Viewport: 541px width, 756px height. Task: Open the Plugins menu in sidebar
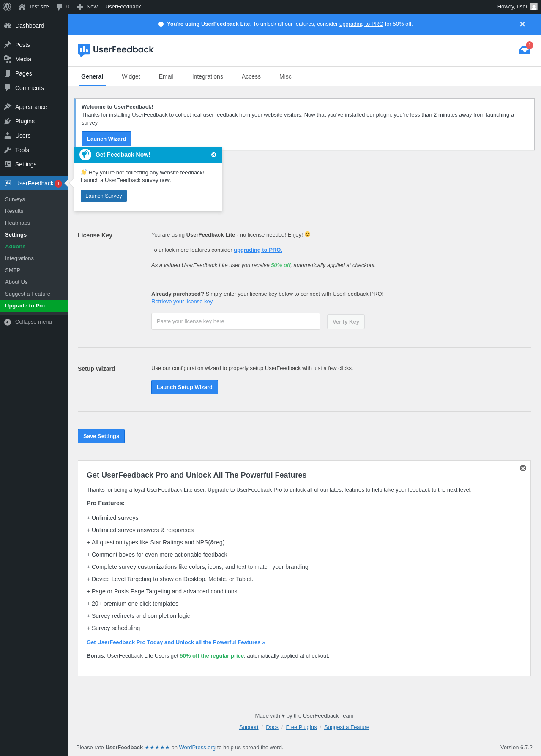coord(25,121)
